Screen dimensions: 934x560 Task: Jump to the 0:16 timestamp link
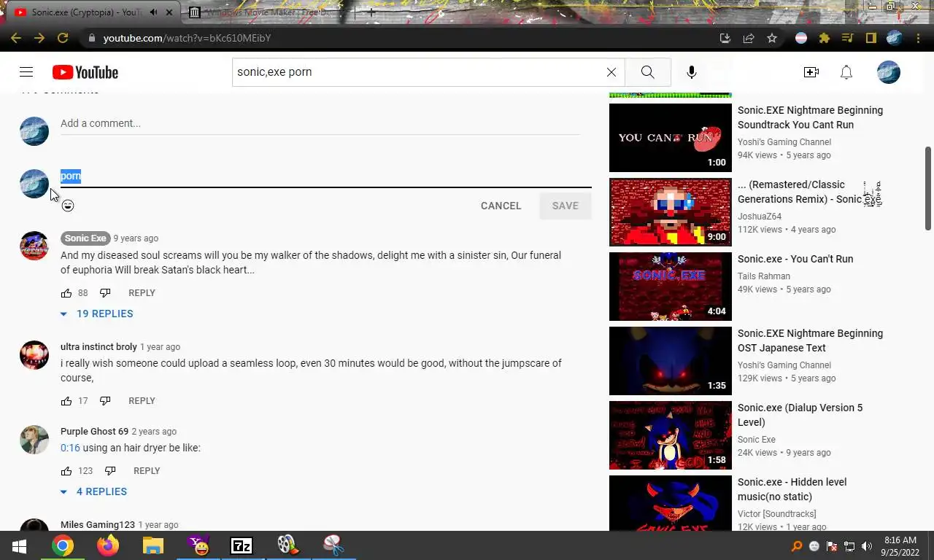tap(70, 448)
